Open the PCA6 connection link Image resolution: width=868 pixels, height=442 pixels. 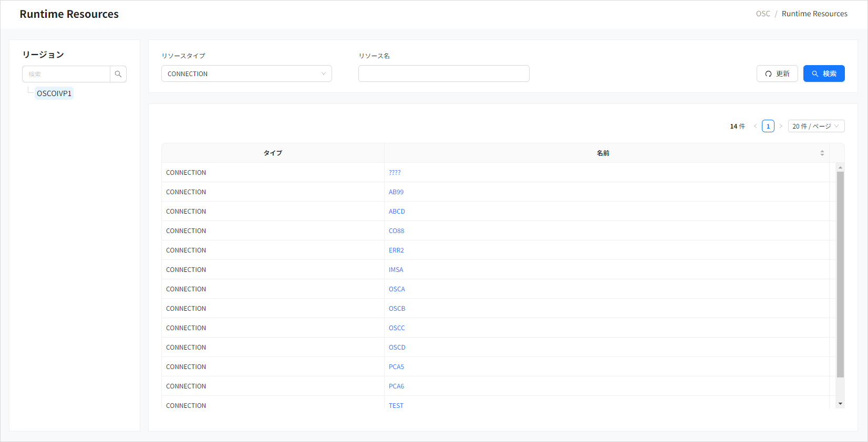point(396,386)
